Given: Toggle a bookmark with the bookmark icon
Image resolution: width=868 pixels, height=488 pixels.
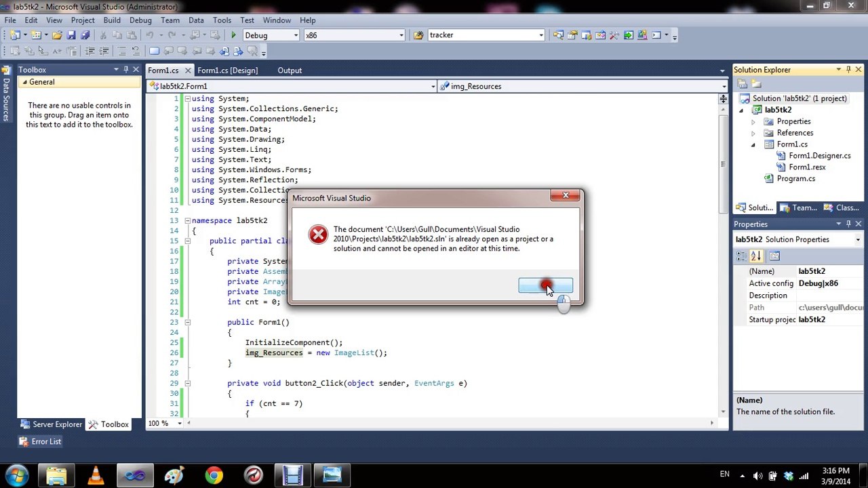Looking at the screenshot, I should point(154,52).
